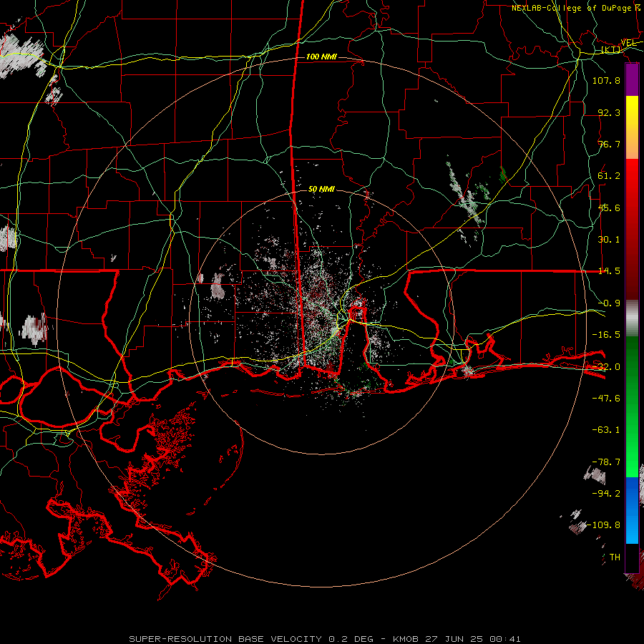The width and height of the screenshot is (644, 644).
Task: Click the VEL label above the color scale
Action: (628, 43)
